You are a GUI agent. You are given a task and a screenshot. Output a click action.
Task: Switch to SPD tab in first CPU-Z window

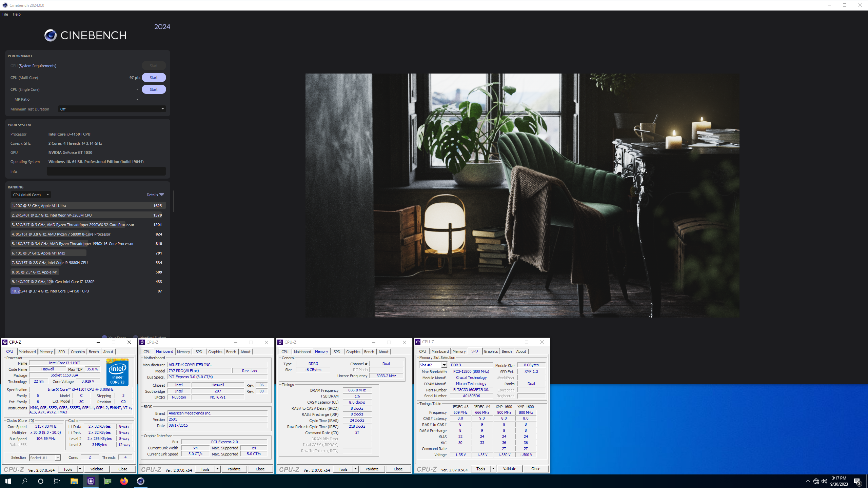[61, 352]
